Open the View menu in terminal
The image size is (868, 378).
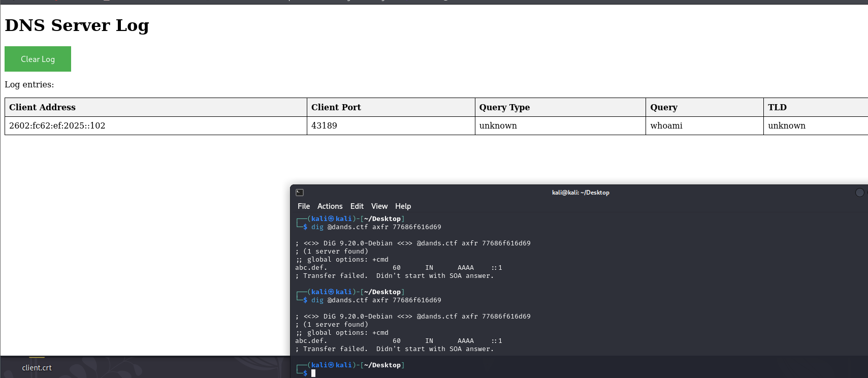coord(379,206)
